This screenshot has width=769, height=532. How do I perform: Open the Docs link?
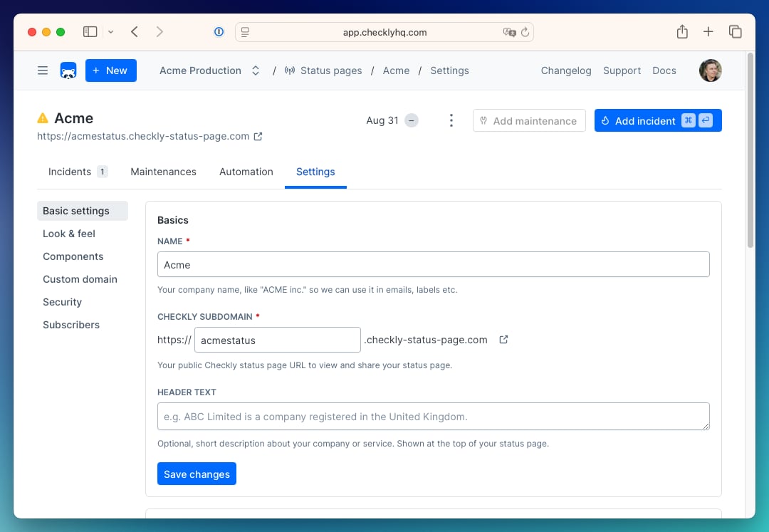tap(664, 71)
